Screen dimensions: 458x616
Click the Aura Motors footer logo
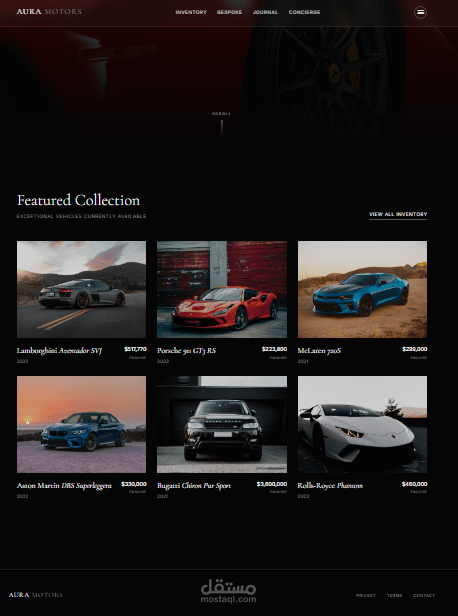point(36,595)
